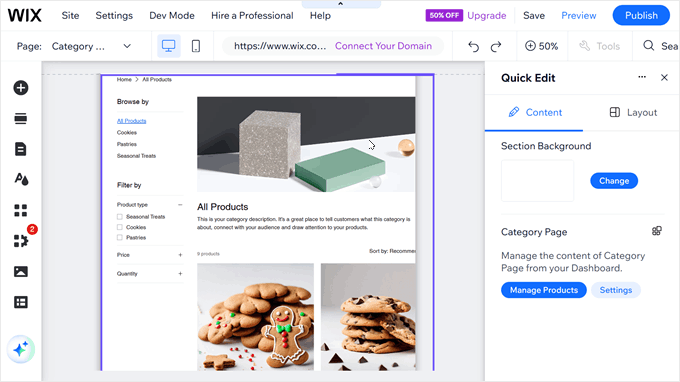Select the Cookies category in Browse by
680x382 pixels.
pyautogui.click(x=127, y=133)
